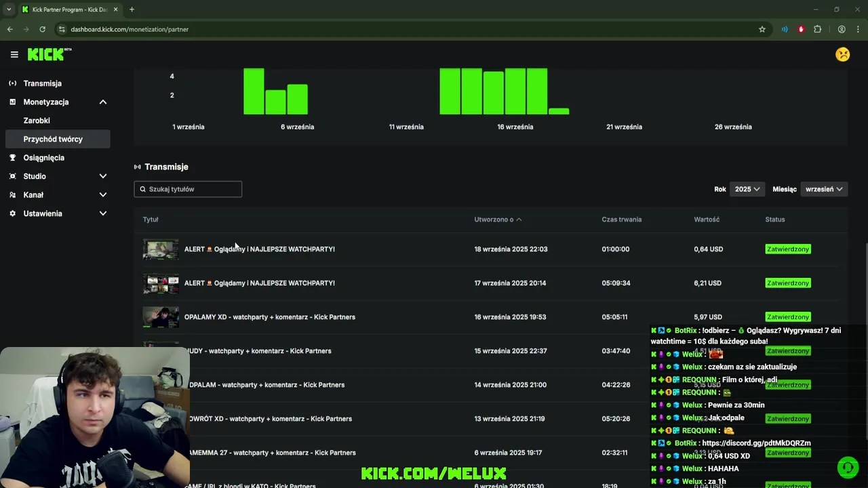Screen dimensions: 868x488
Task: Click Zatwierdzony badge for 17 września stream
Action: click(x=788, y=283)
